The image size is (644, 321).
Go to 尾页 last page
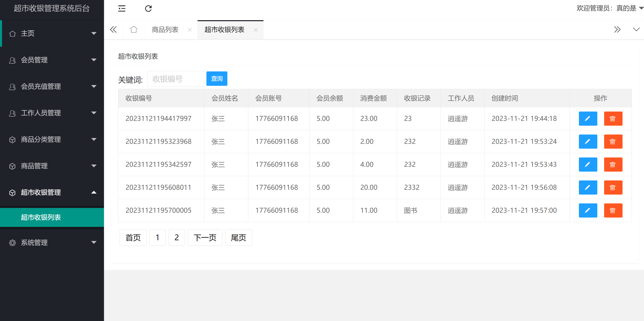click(238, 237)
